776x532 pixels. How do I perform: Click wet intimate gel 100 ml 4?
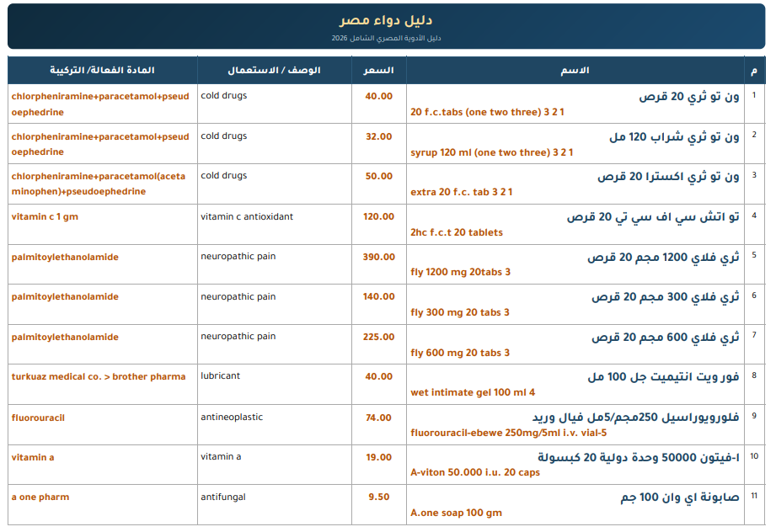[x=473, y=392]
